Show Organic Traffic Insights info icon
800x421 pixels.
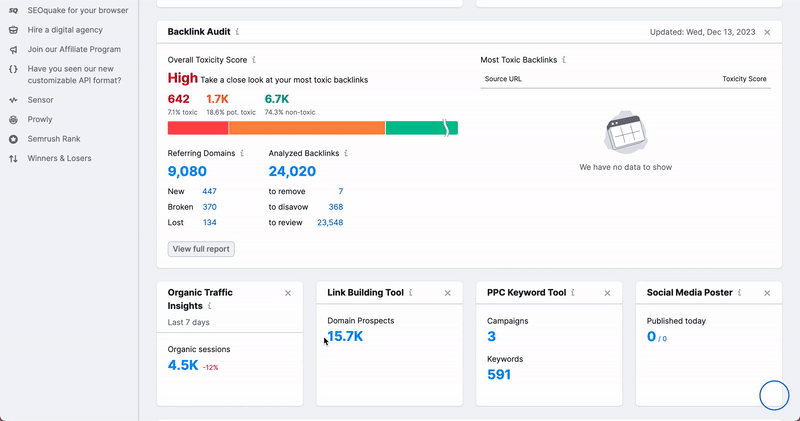pyautogui.click(x=210, y=306)
